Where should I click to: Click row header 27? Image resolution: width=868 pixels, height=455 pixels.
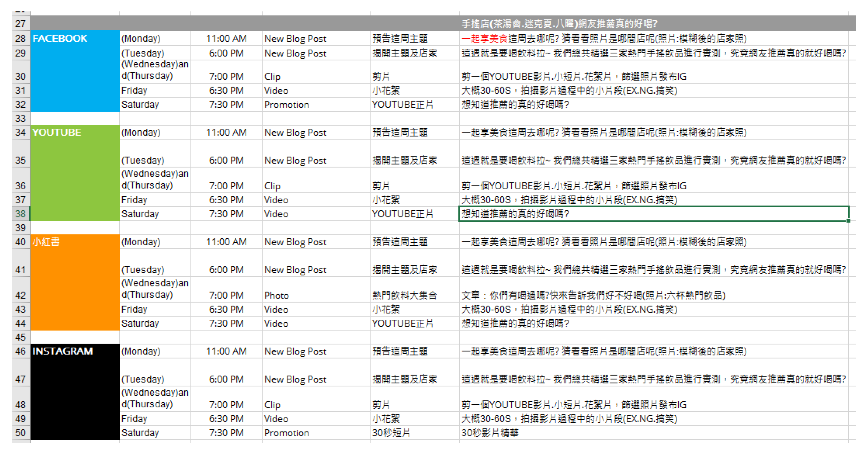coord(21,24)
